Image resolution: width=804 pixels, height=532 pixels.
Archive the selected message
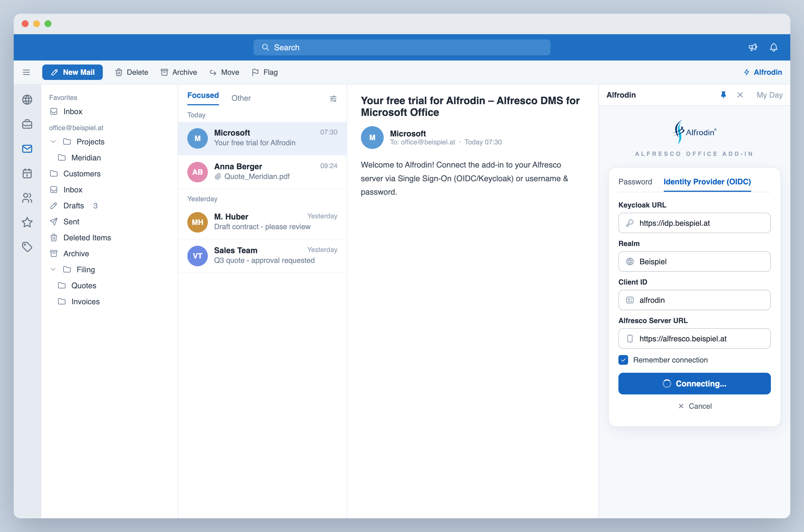click(x=179, y=72)
